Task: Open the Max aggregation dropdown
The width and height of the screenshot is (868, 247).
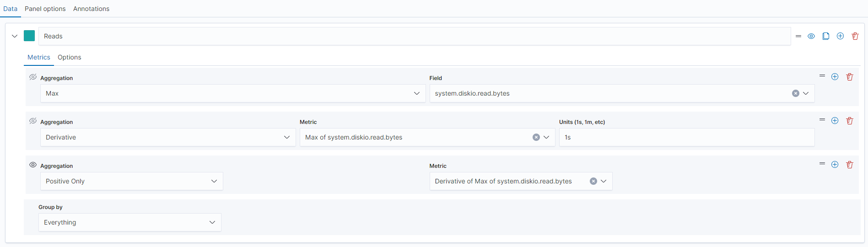Action: click(232, 93)
